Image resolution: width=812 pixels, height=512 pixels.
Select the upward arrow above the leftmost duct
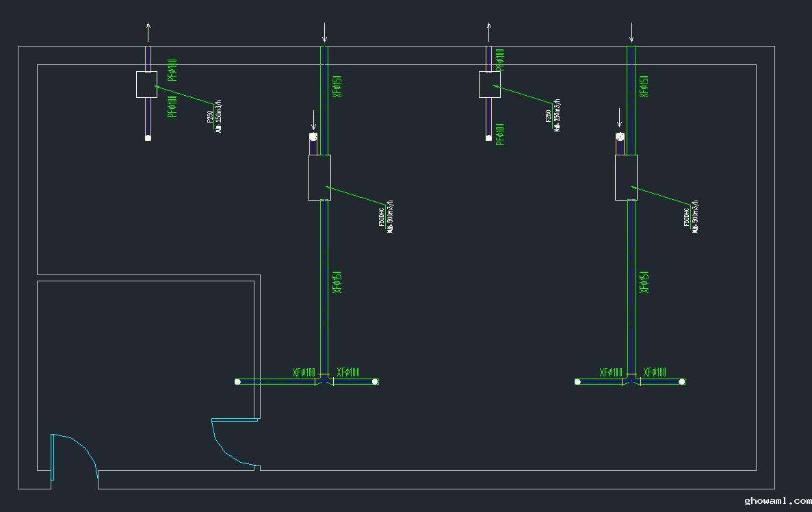148,31
